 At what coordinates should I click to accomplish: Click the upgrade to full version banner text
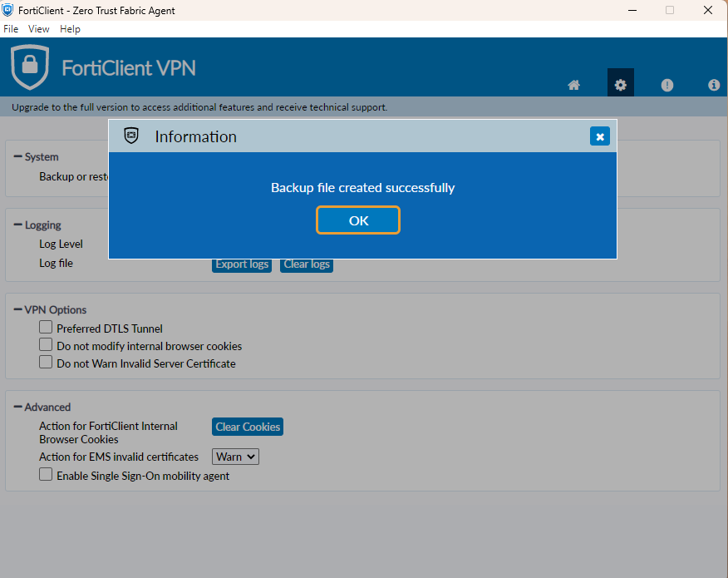coord(199,107)
